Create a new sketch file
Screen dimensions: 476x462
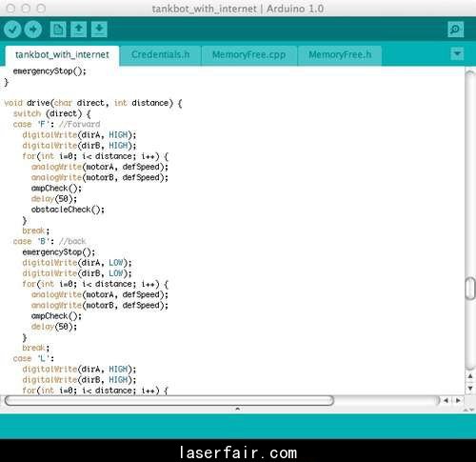tap(58, 30)
